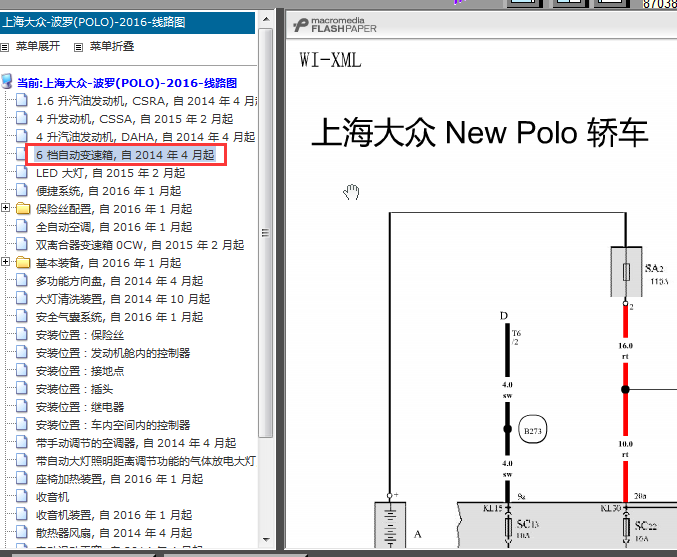Click the 菜单展开 expand-all link
Viewport: 677px width, 557px height.
tap(38, 46)
